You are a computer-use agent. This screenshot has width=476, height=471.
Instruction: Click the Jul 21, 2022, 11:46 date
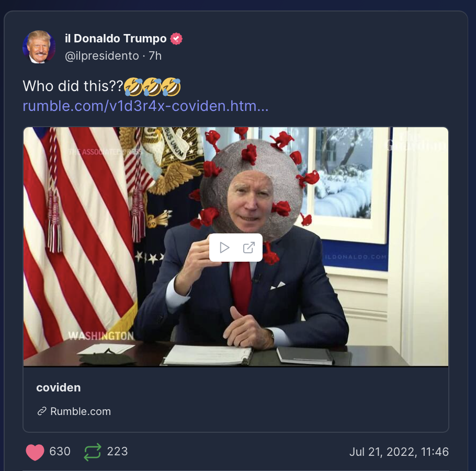coord(399,452)
